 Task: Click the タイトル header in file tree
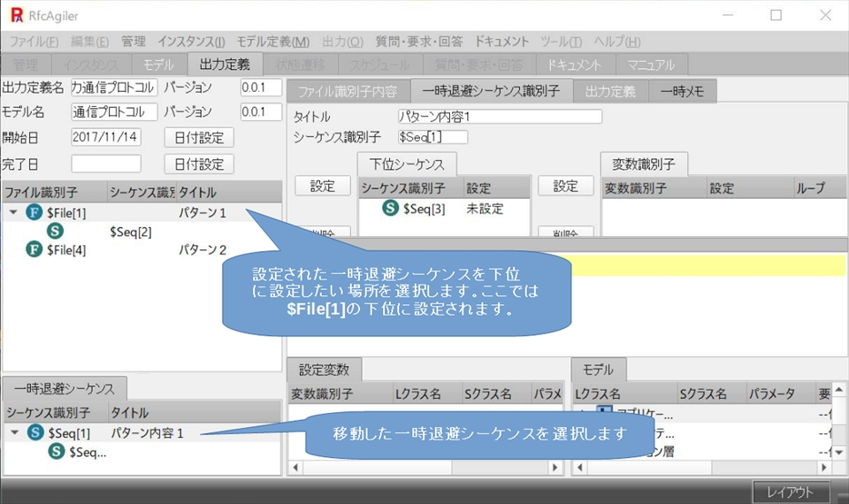(228, 192)
